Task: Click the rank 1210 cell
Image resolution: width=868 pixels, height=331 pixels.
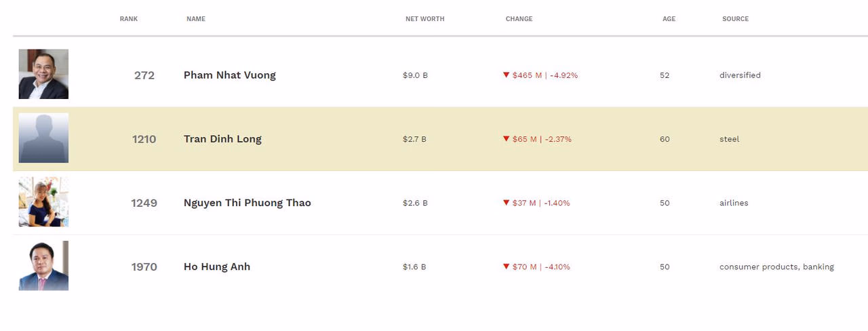Action: pos(144,139)
